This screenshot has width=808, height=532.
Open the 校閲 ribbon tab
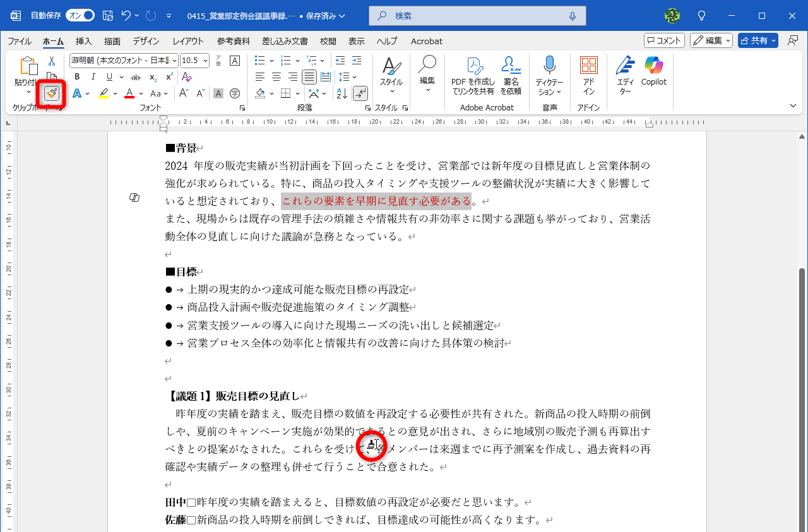click(328, 41)
